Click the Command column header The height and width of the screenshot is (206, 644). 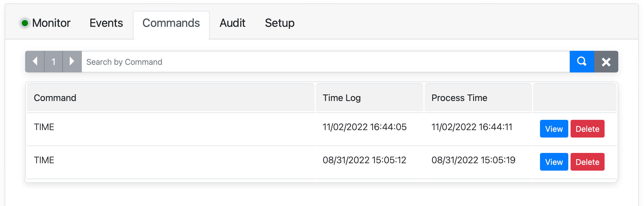click(55, 98)
